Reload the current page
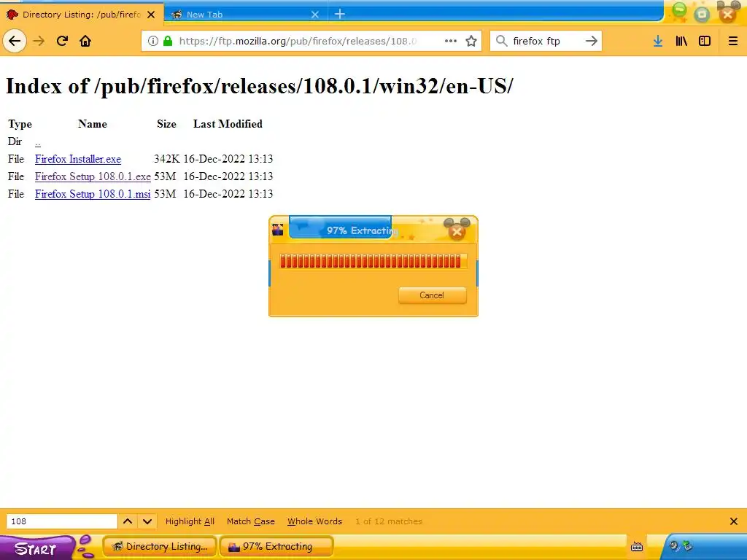The image size is (747, 560). coord(62,41)
